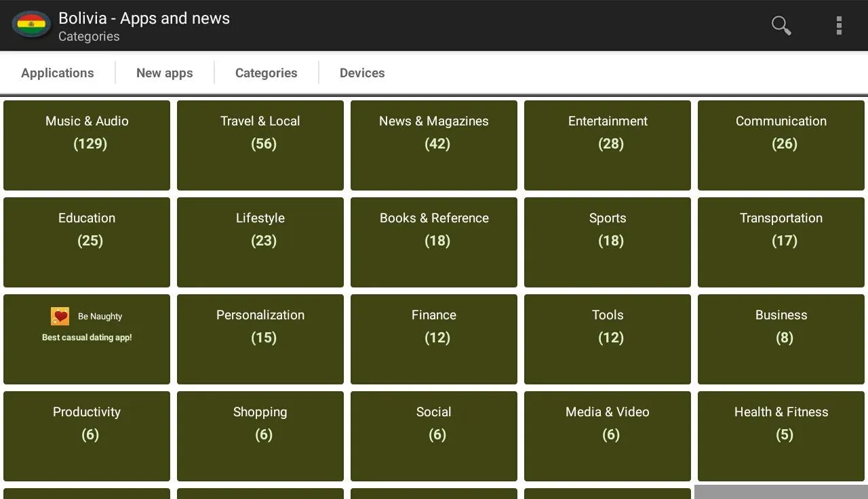Click the 'Best casual dating app!' ad text
Image resolution: width=868 pixels, height=499 pixels.
coord(87,337)
